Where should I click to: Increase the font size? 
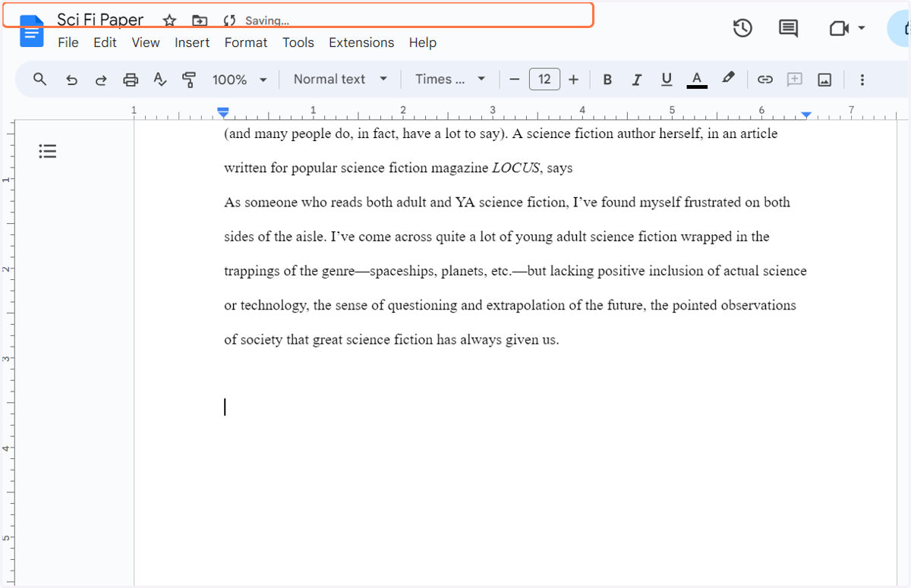tap(573, 79)
